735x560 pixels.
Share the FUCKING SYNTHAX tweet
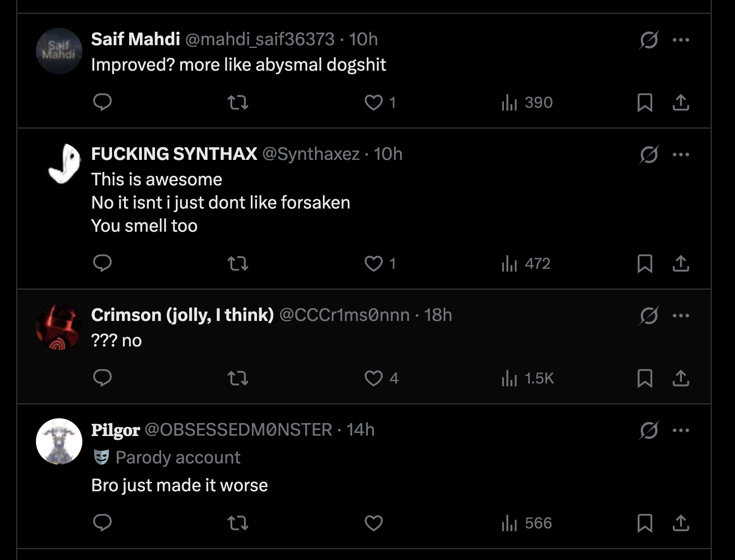point(681,264)
